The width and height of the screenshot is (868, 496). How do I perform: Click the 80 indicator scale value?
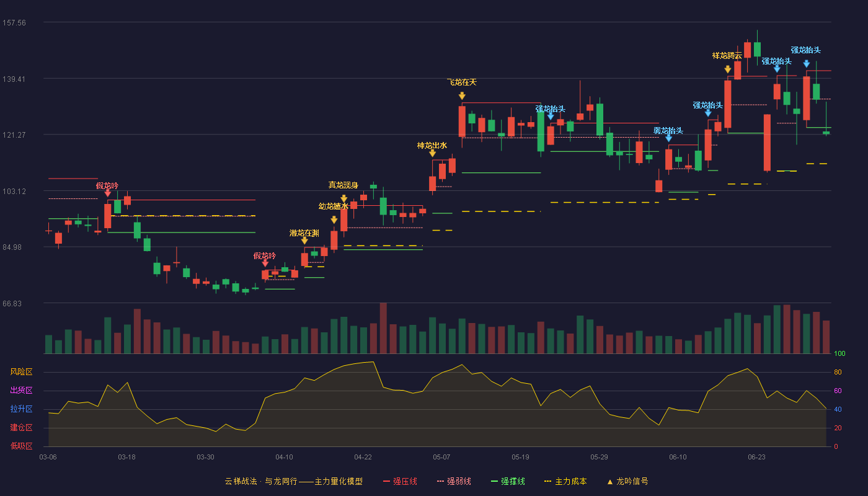[838, 372]
